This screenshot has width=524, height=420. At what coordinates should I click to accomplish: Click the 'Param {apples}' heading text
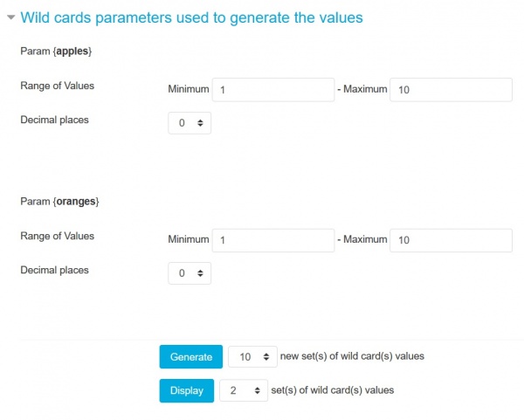pos(56,52)
